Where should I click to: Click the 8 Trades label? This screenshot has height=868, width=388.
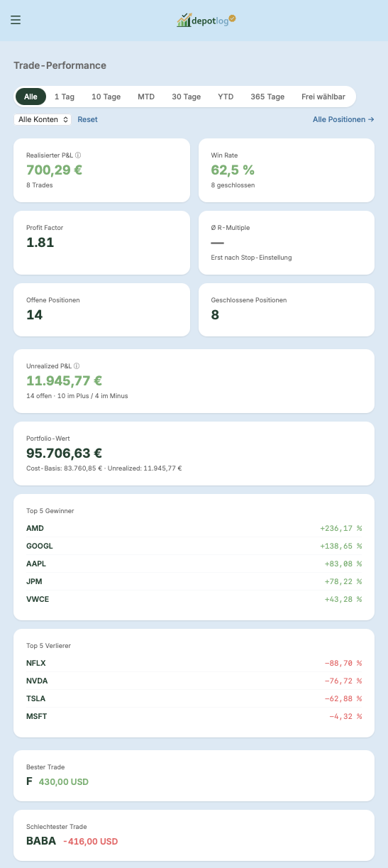point(40,185)
